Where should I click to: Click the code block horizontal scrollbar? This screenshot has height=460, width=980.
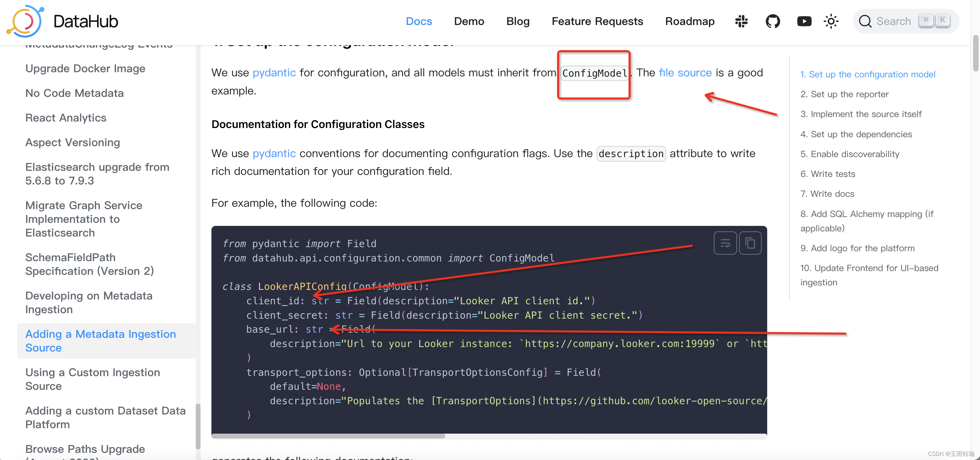pyautogui.click(x=328, y=436)
